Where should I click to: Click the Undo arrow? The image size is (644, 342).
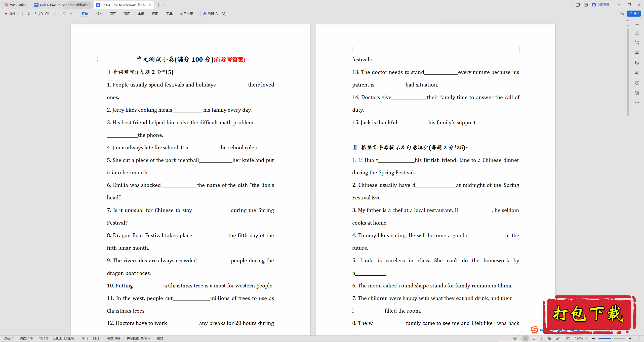(54, 14)
